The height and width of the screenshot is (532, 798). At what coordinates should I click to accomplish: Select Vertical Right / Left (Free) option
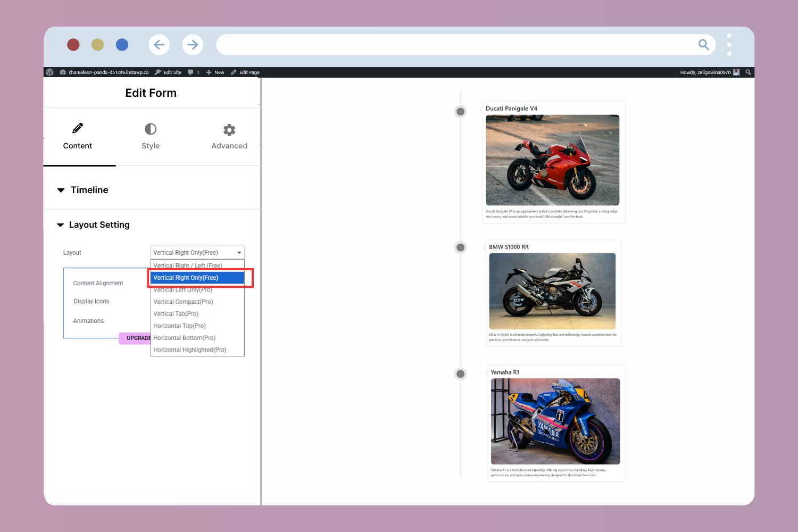(197, 265)
